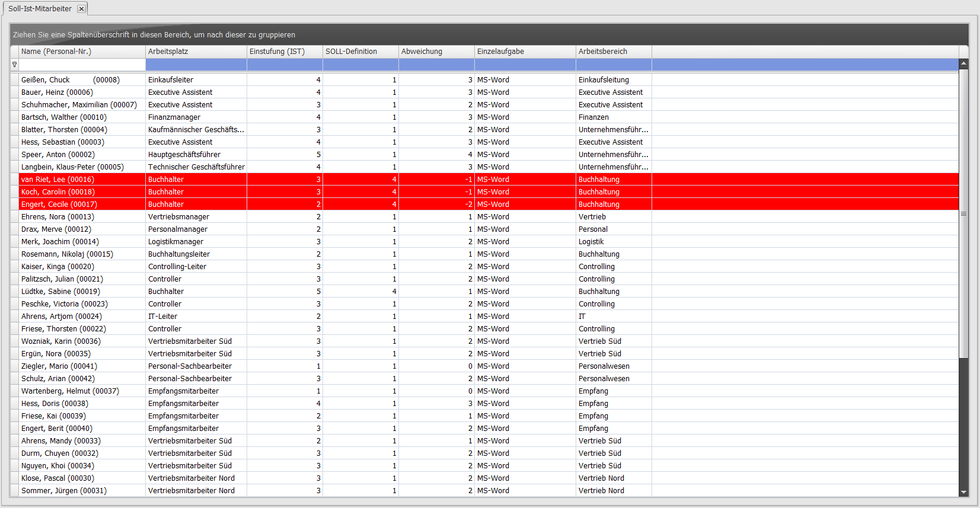
Task: Sort by the Arbeitsplatz column header
Action: click(x=196, y=52)
